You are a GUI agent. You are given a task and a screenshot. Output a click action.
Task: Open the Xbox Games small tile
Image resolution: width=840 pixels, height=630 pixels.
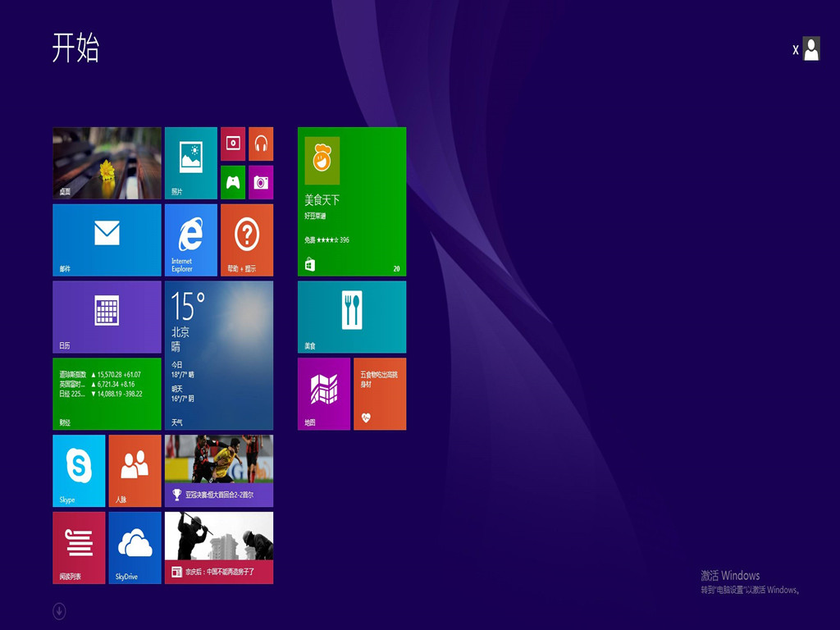click(233, 182)
